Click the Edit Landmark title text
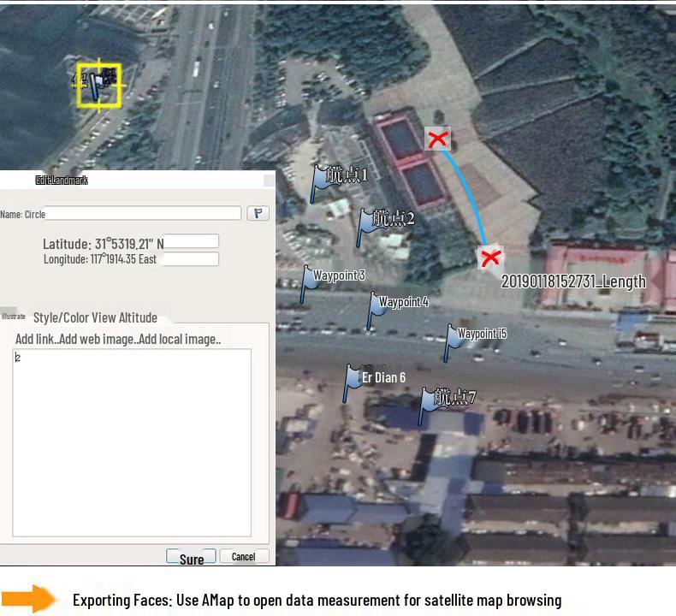 pyautogui.click(x=62, y=181)
